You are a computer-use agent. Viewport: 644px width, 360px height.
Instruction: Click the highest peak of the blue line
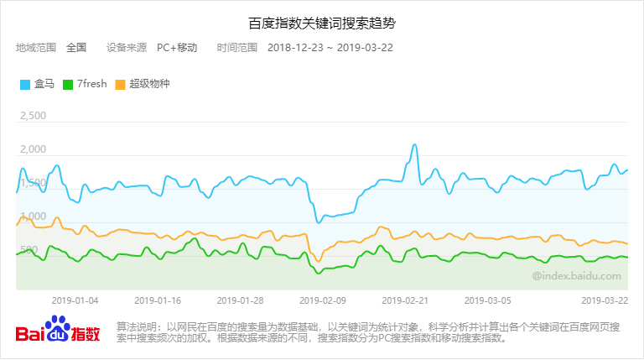click(x=415, y=144)
